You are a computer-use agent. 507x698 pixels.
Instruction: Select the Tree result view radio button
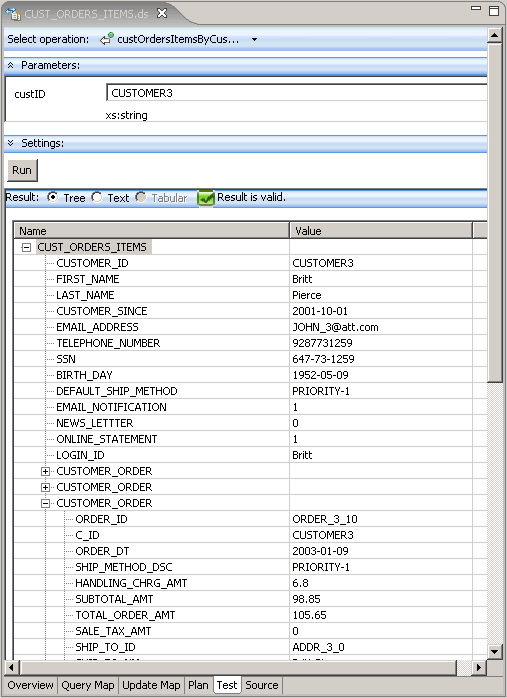point(53,197)
